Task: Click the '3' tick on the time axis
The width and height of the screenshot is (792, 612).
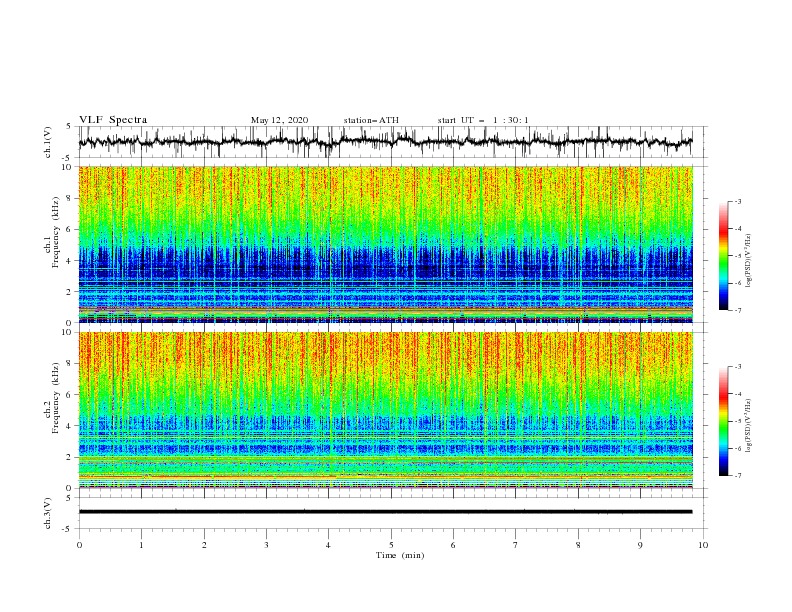Action: 266,545
